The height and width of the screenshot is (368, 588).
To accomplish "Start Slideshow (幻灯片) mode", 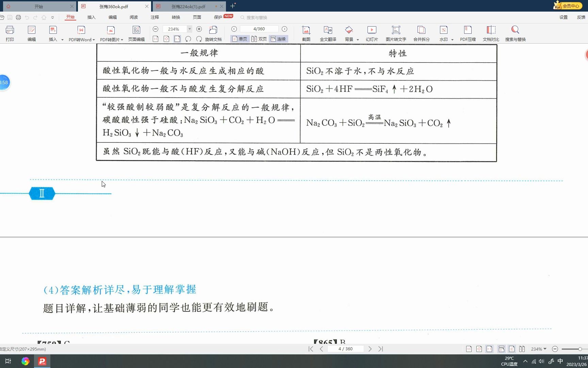I will [x=372, y=33].
